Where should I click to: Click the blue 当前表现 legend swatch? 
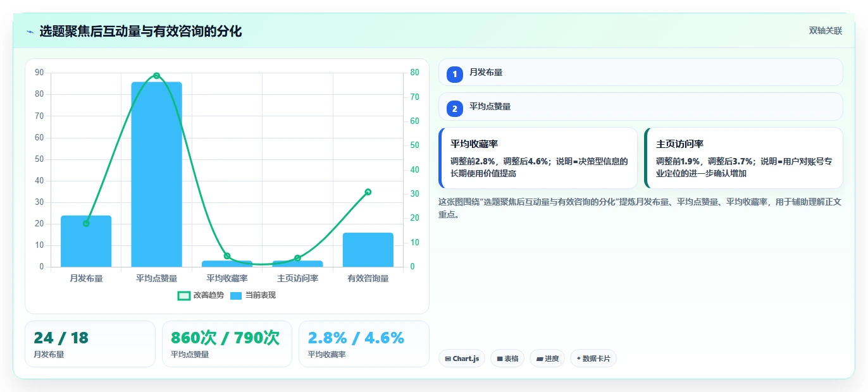click(x=236, y=295)
